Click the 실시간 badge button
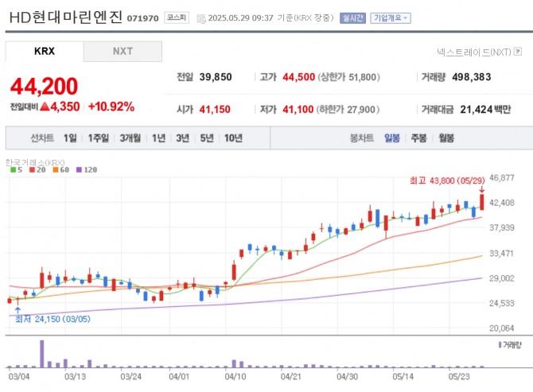 coord(353,17)
